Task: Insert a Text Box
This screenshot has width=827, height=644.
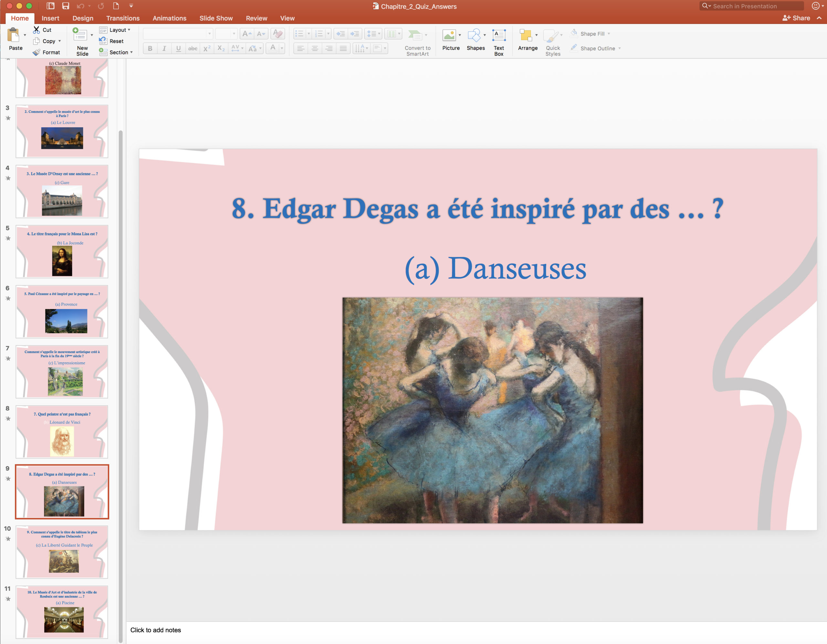Action: click(x=499, y=42)
